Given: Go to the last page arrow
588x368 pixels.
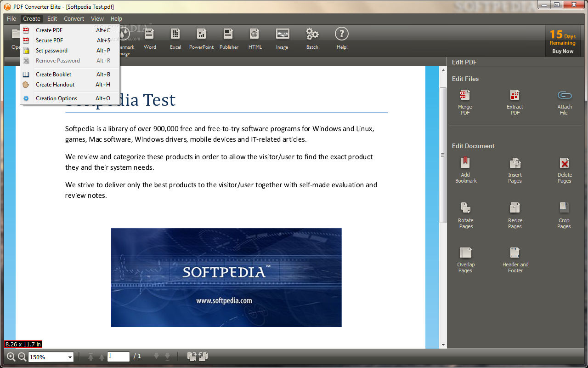Looking at the screenshot, I should click(x=168, y=356).
